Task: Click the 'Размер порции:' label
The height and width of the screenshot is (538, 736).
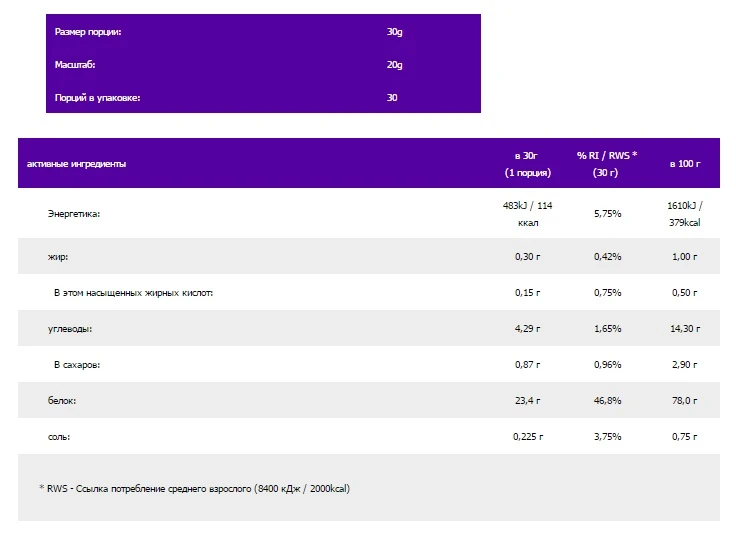Action: click(x=88, y=32)
